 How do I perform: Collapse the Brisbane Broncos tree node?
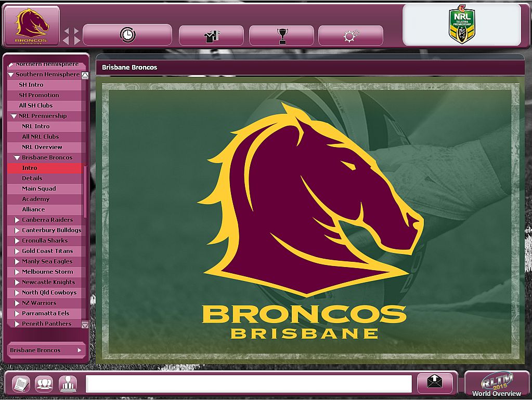coord(17,157)
